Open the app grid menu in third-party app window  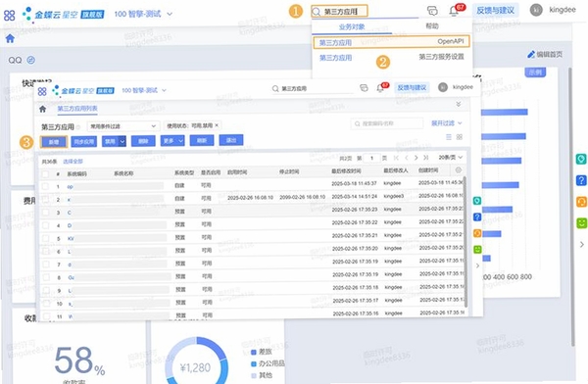[x=42, y=91]
